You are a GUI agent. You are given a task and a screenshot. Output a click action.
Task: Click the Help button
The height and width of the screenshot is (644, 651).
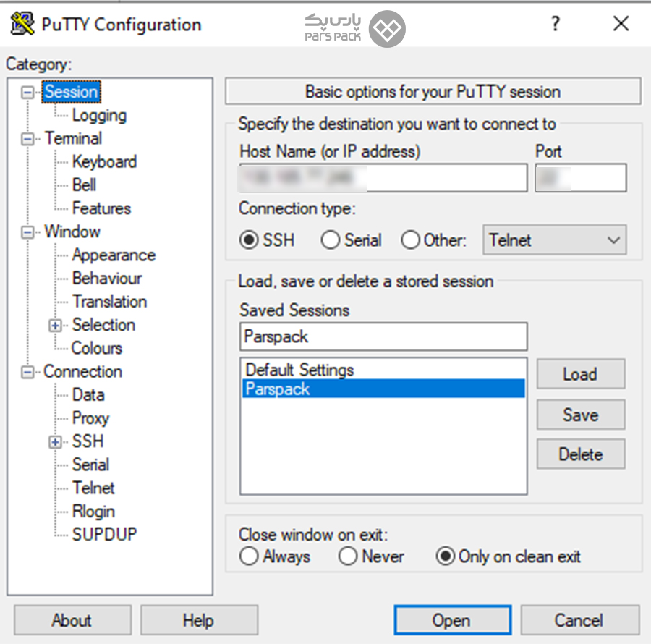pyautogui.click(x=199, y=620)
